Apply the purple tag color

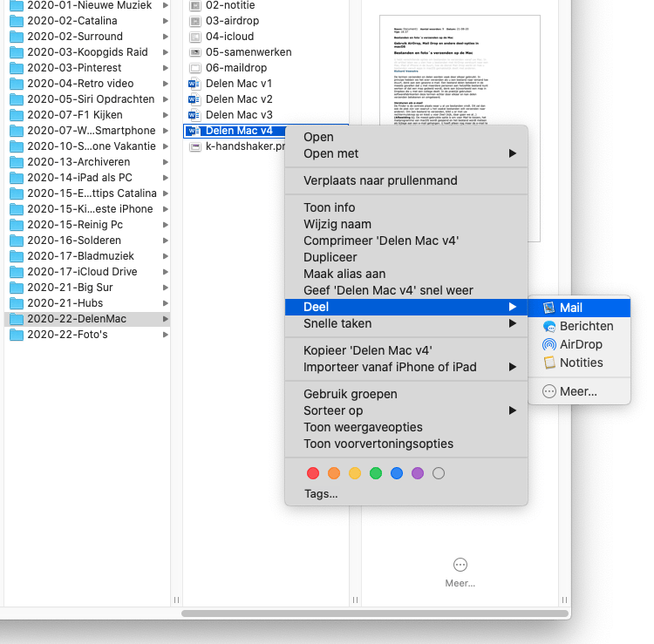click(x=418, y=473)
